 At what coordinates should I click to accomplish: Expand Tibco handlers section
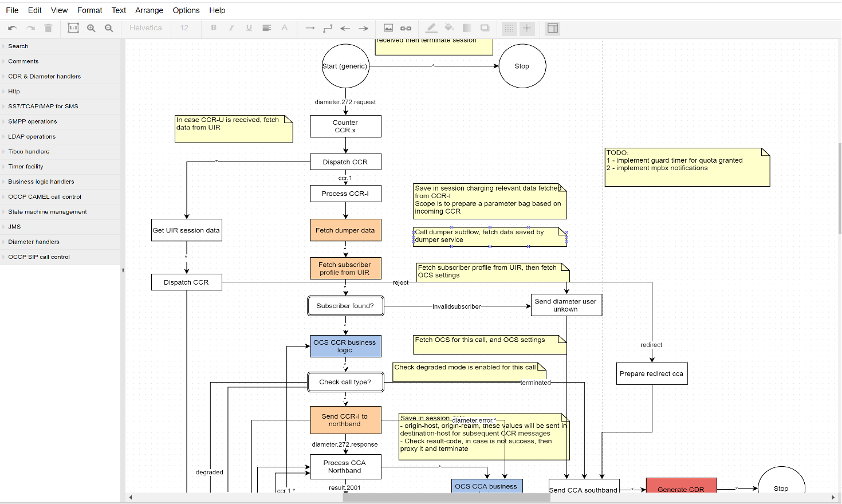tap(60, 152)
